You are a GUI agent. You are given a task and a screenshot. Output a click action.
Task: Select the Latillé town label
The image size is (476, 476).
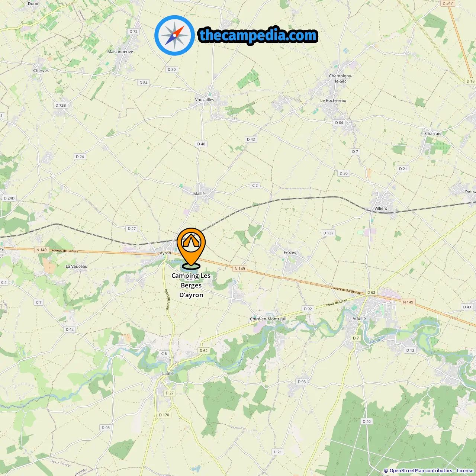pos(168,374)
